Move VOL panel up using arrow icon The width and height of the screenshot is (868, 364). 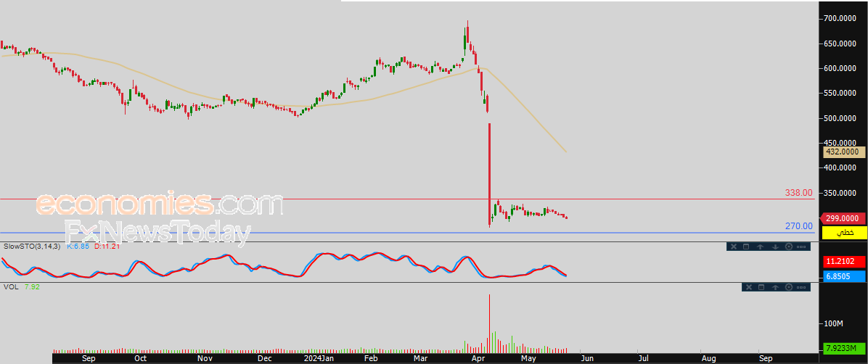776,287
